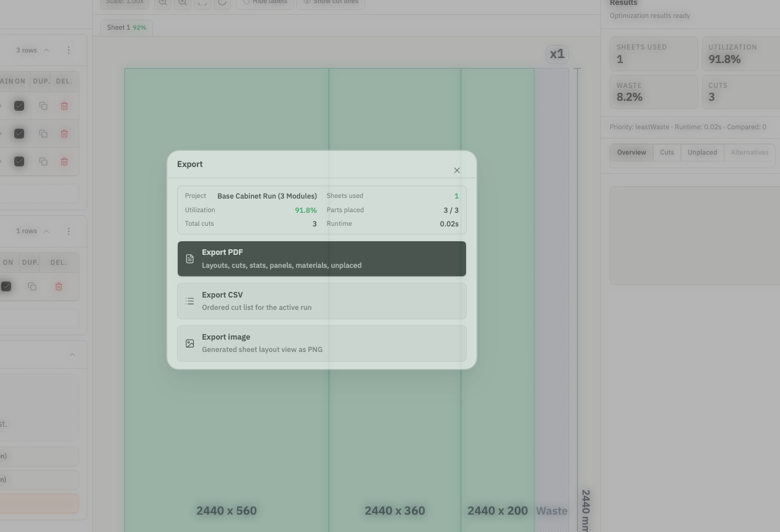This screenshot has width=780, height=532.
Task: Select the Sheet 1 92% tab
Action: (x=126, y=27)
